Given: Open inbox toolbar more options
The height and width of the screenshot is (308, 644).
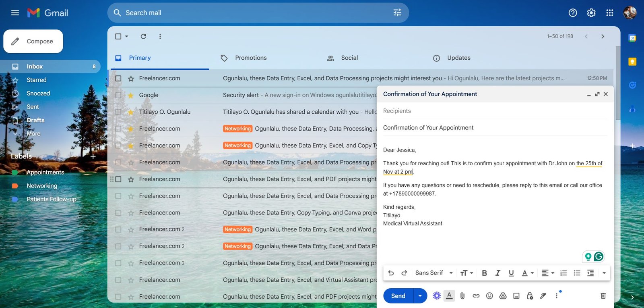Looking at the screenshot, I should 160,36.
